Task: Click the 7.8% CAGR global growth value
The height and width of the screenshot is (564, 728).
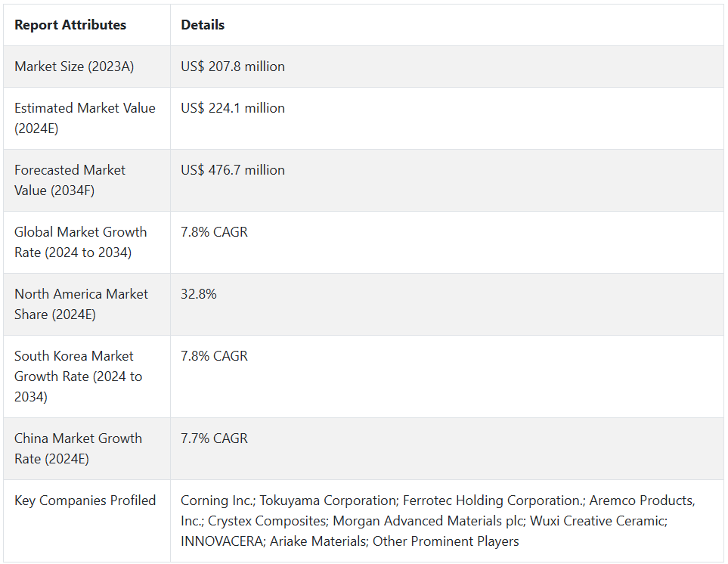Action: [214, 232]
